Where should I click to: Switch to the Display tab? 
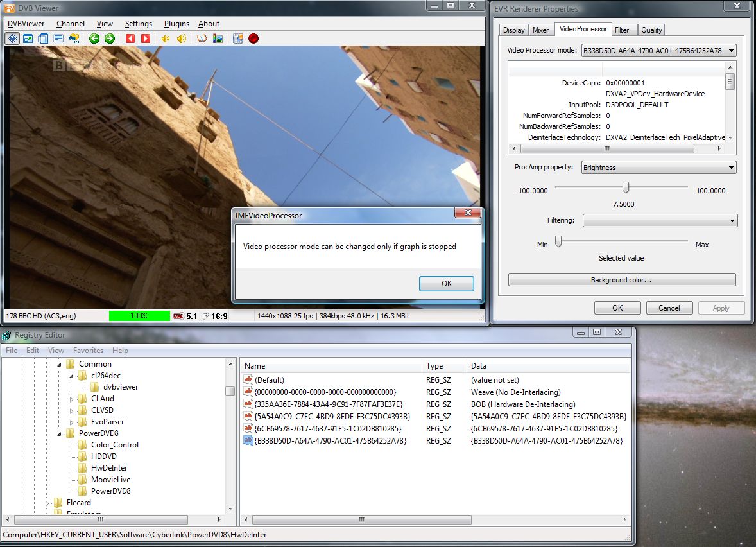pyautogui.click(x=513, y=30)
